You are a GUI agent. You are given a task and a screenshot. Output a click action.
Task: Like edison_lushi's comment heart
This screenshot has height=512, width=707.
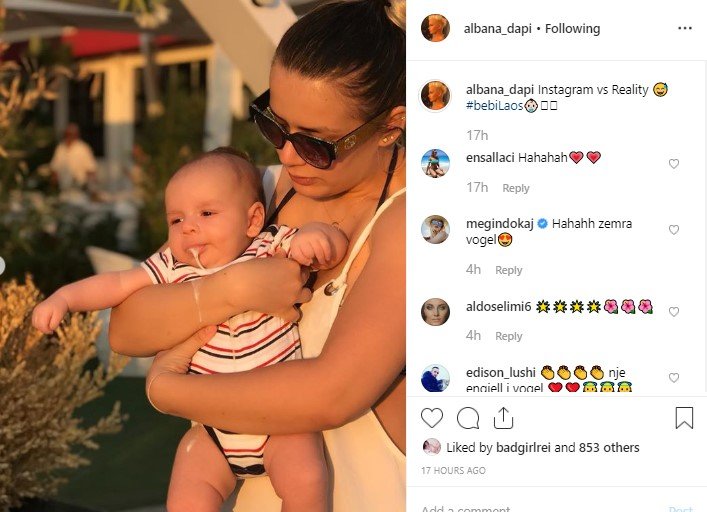(x=674, y=378)
